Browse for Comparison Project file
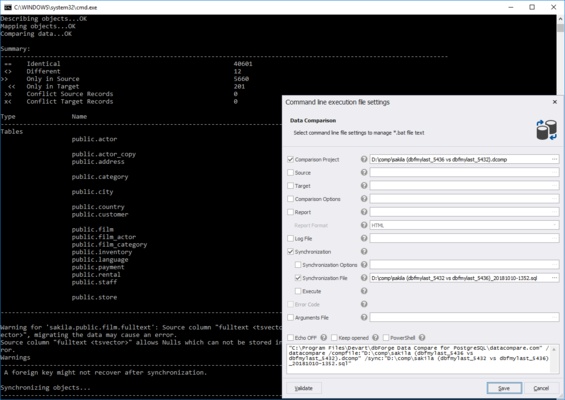Viewport: 565px width, 400px height. (x=554, y=159)
